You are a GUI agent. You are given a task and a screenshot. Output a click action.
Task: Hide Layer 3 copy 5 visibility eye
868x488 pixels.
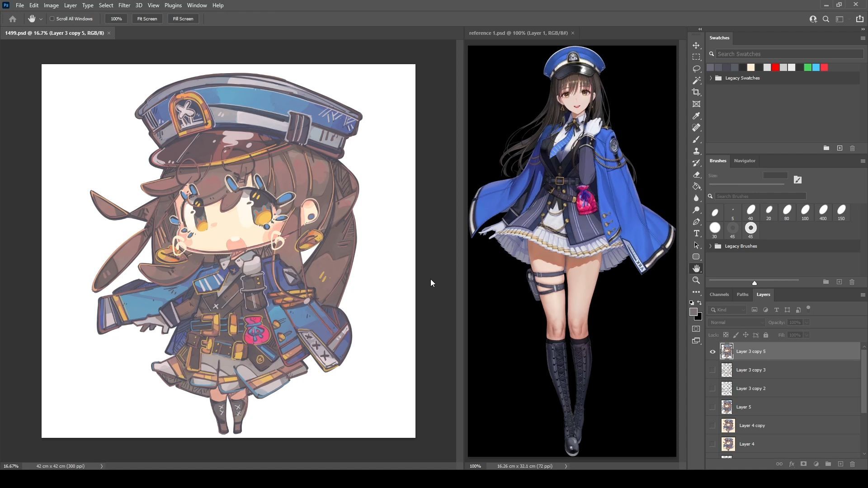[x=712, y=352]
